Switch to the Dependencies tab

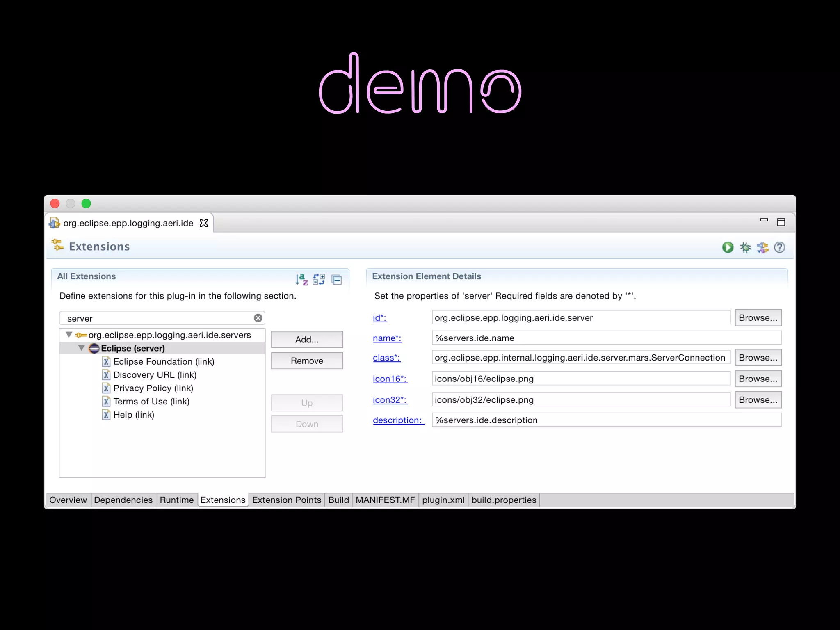tap(123, 500)
